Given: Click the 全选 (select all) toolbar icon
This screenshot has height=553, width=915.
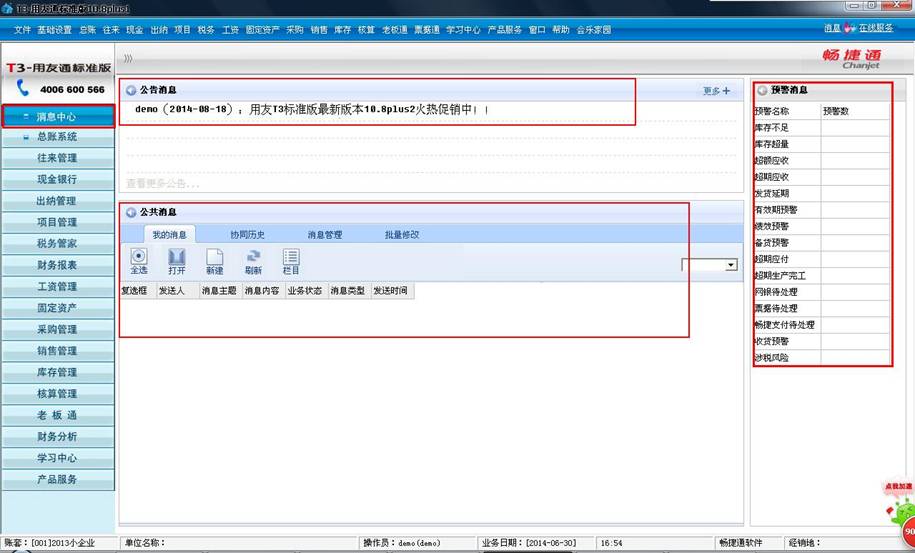Looking at the screenshot, I should coord(139,258).
